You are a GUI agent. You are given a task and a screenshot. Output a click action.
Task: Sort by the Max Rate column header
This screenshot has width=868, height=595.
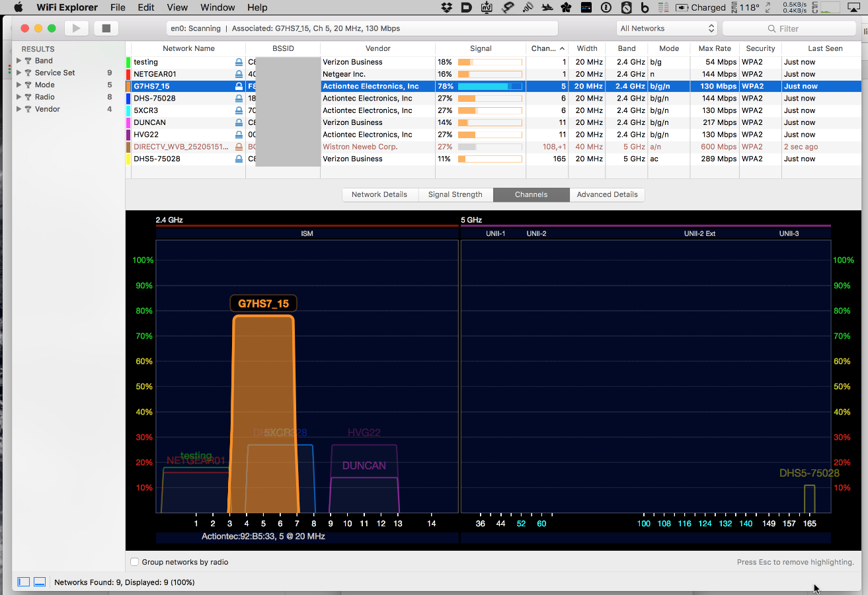pyautogui.click(x=714, y=48)
